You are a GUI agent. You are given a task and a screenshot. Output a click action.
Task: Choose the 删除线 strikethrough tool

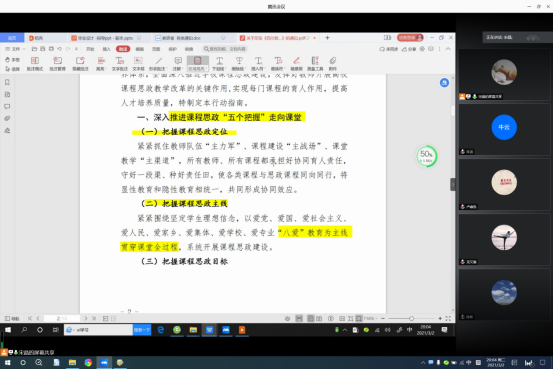(x=239, y=63)
